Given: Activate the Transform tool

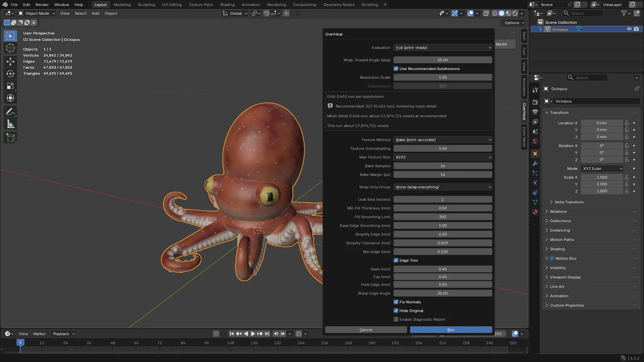Looking at the screenshot, I should tap(10, 98).
